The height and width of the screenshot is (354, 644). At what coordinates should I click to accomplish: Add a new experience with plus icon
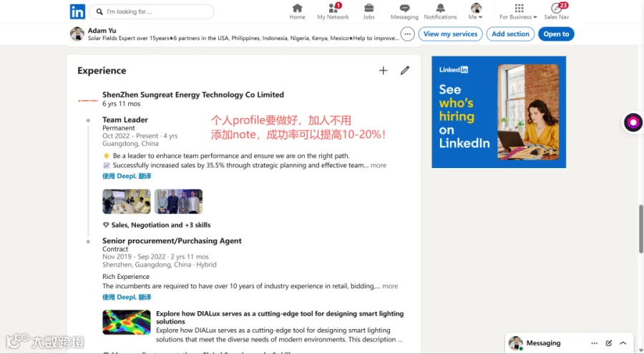[383, 71]
